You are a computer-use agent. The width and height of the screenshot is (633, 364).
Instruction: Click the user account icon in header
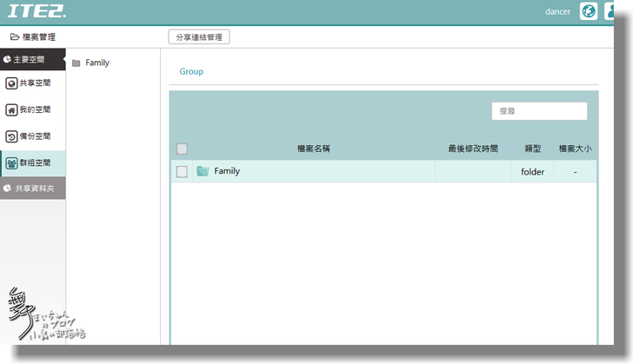pos(611,11)
